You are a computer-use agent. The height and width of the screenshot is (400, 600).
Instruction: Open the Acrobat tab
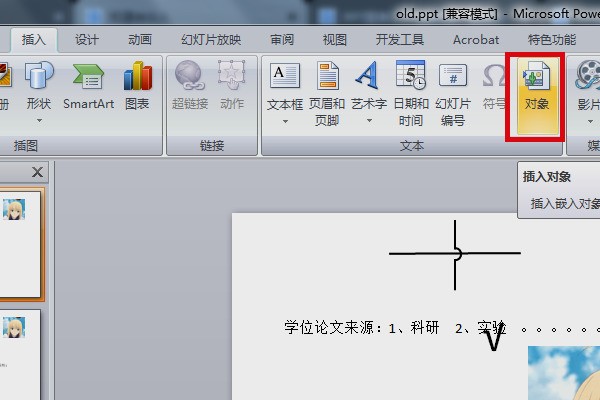point(476,40)
